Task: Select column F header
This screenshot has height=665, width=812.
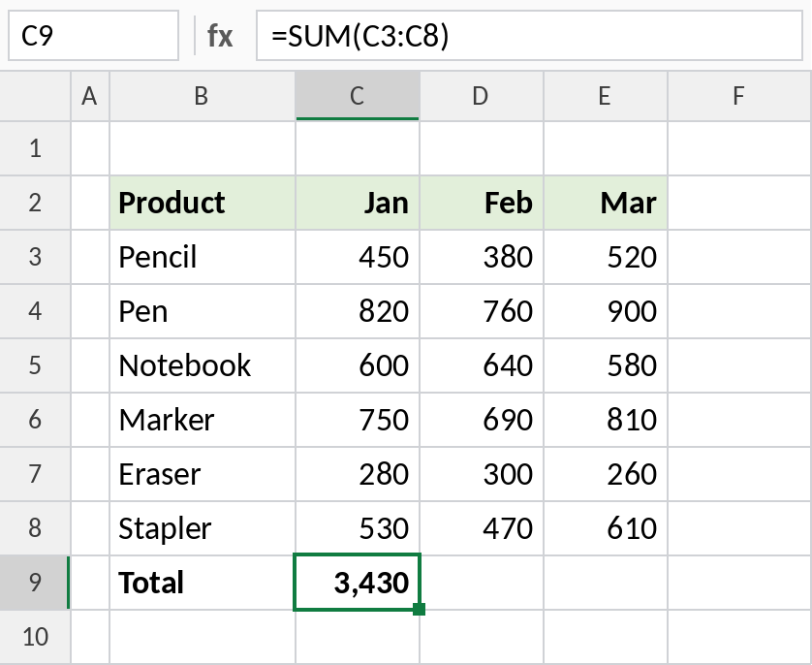Action: (x=739, y=96)
